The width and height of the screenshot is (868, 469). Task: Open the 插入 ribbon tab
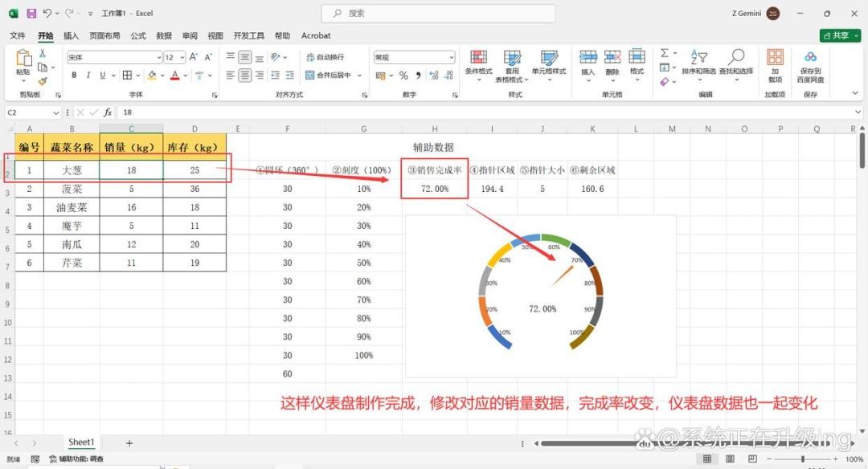[71, 35]
